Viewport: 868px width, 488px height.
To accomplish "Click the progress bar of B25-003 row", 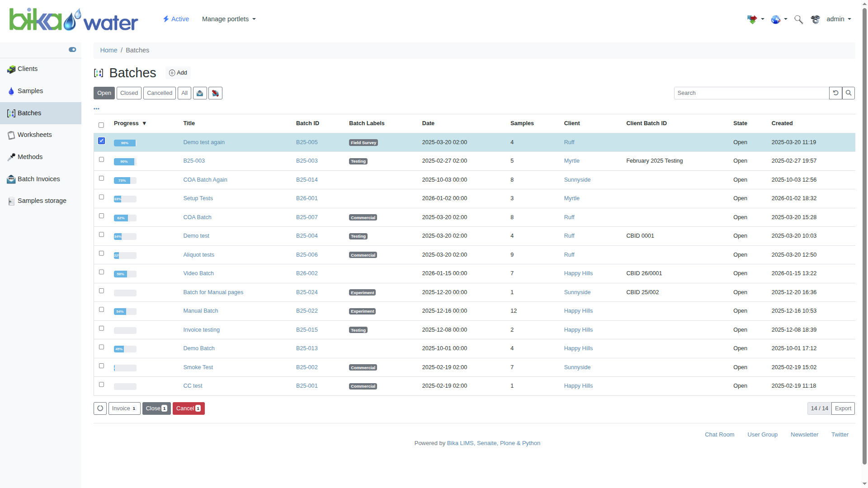I will [x=125, y=162].
